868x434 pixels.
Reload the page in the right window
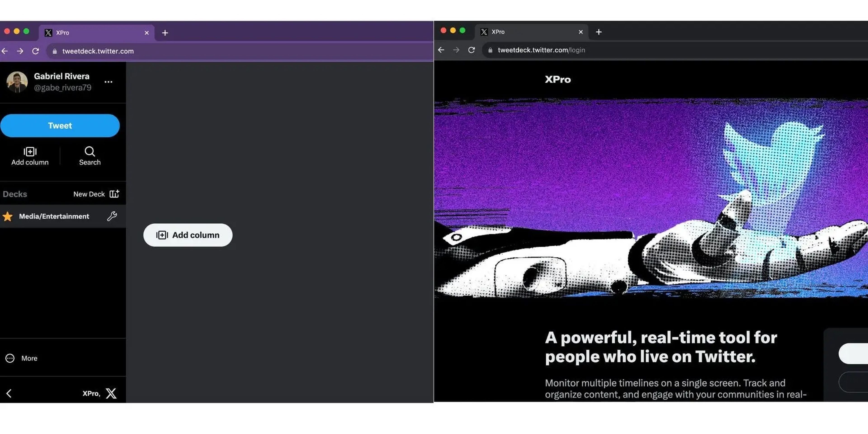coord(471,50)
